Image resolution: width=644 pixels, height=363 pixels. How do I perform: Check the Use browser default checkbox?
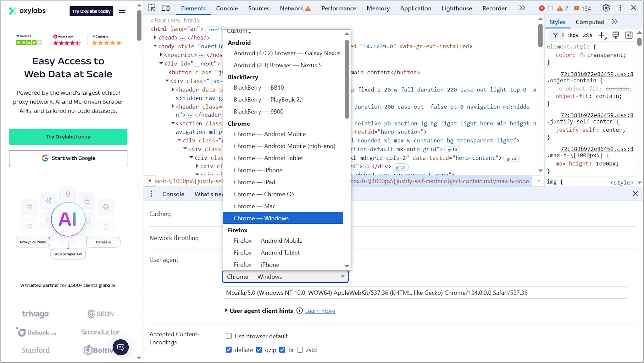229,336
